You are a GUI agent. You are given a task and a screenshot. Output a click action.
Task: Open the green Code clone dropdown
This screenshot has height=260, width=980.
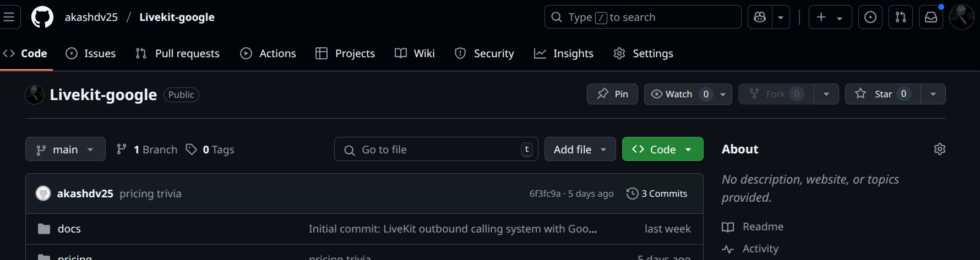[x=663, y=150]
